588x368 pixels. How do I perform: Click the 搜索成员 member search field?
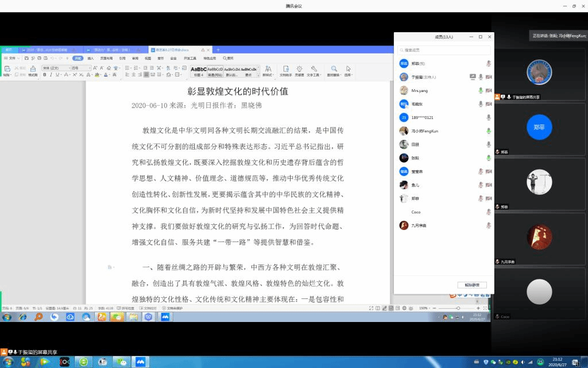[x=444, y=51]
